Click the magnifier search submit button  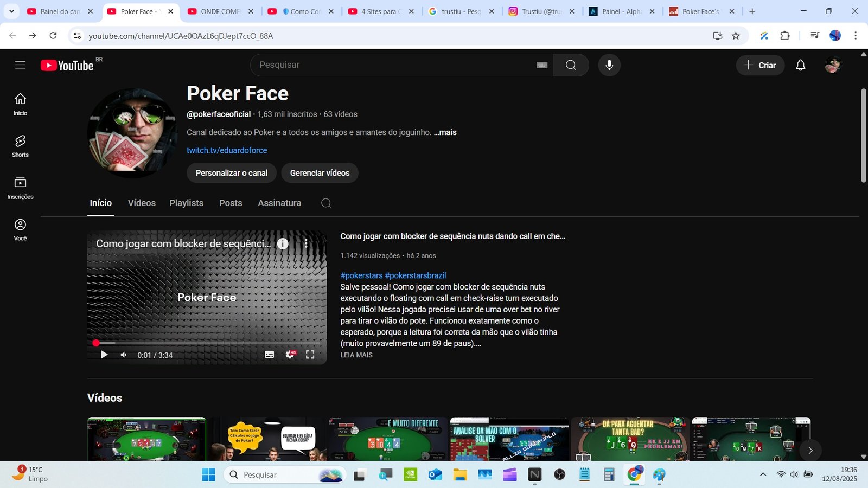(571, 65)
